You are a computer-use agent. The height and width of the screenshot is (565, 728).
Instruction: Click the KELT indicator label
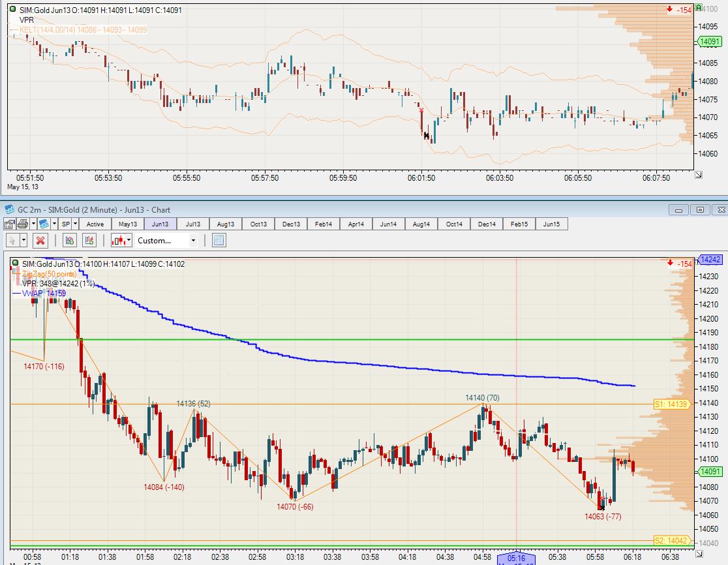tap(83, 30)
